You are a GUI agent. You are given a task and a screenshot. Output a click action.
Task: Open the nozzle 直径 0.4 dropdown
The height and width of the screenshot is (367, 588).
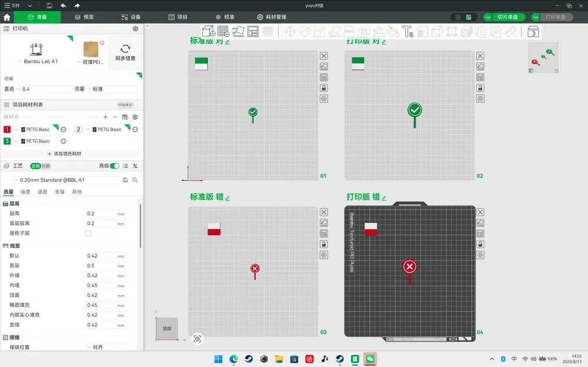pos(44,89)
